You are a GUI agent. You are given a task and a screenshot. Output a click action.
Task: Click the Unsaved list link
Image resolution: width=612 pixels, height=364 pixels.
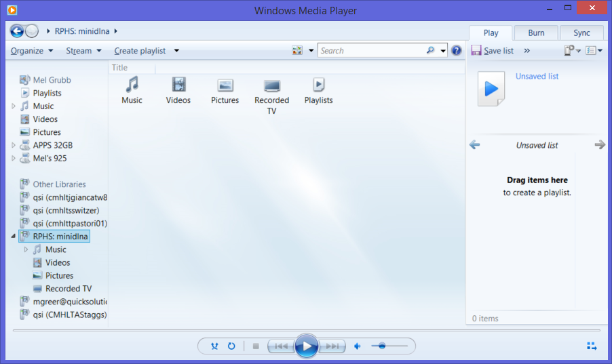pos(537,77)
